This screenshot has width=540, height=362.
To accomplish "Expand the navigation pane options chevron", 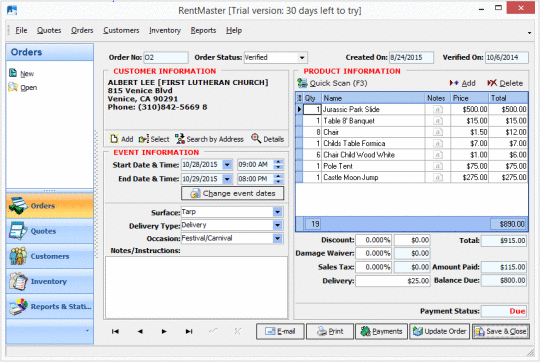I will click(87, 331).
